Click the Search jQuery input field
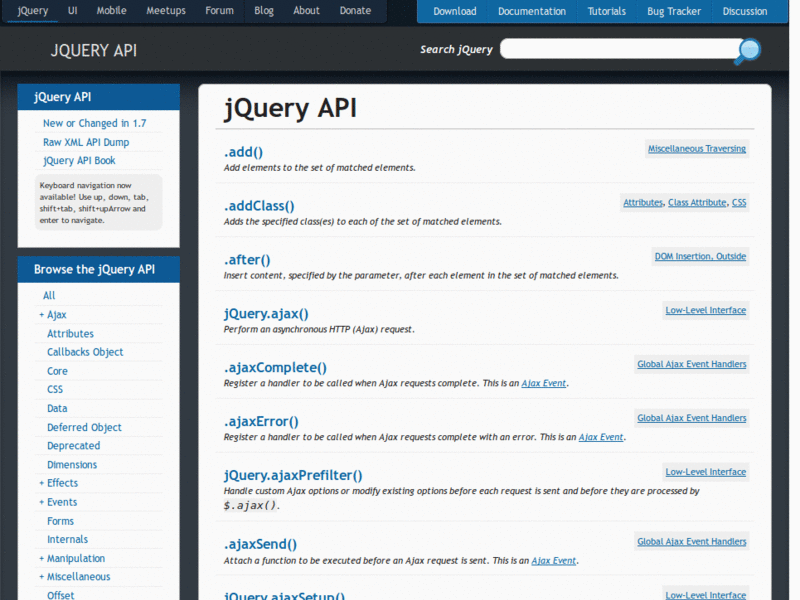This screenshot has width=800, height=600. (621, 49)
